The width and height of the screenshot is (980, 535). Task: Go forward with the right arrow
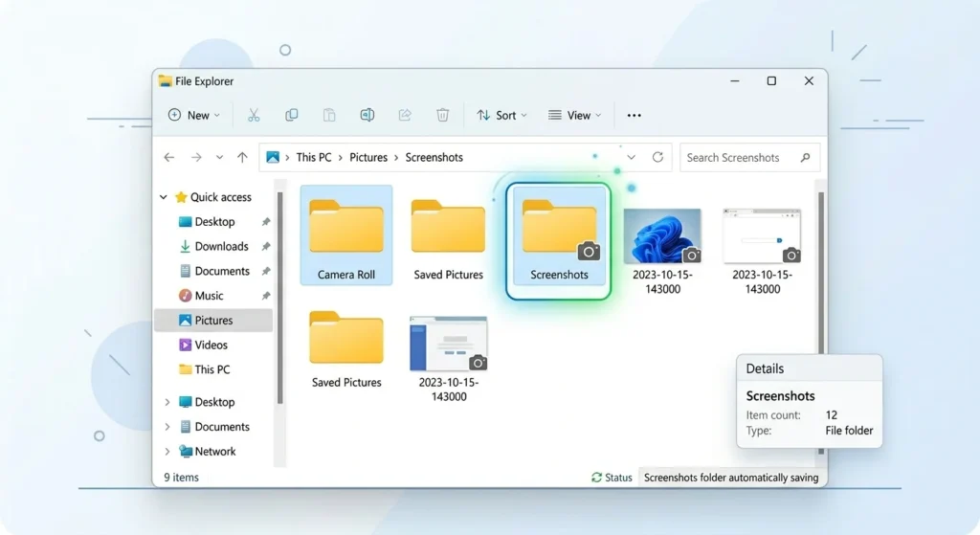196,158
